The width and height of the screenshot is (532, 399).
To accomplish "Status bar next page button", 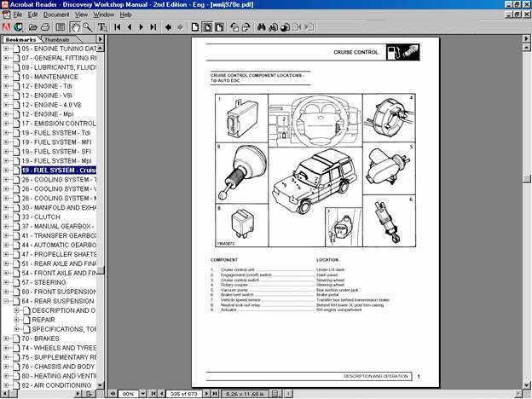I will click(x=206, y=394).
